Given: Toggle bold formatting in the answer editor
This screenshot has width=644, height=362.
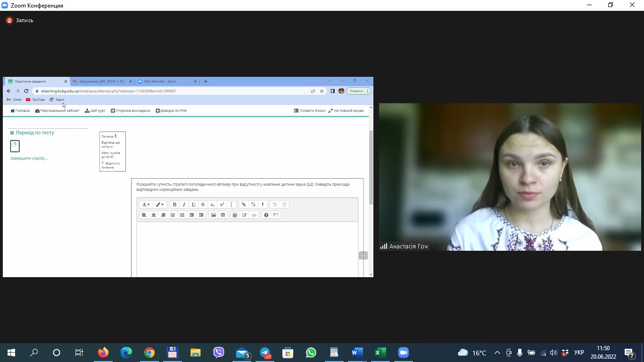Looking at the screenshot, I should coord(174,205).
